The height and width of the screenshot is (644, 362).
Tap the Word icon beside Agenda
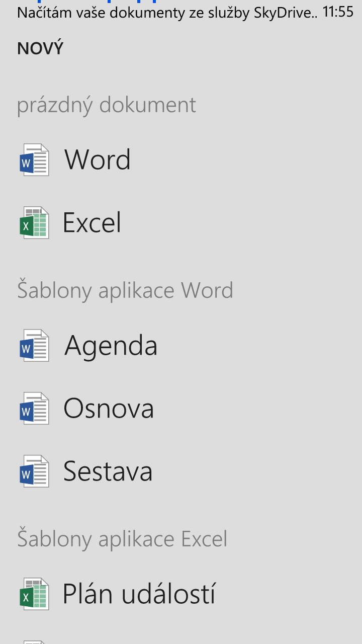pyautogui.click(x=34, y=346)
